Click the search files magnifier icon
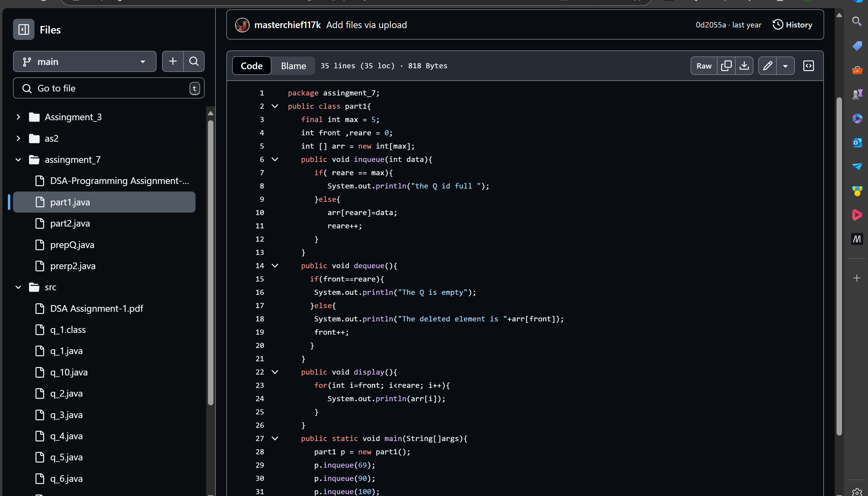Viewport: 868px width, 496px height. pos(194,61)
